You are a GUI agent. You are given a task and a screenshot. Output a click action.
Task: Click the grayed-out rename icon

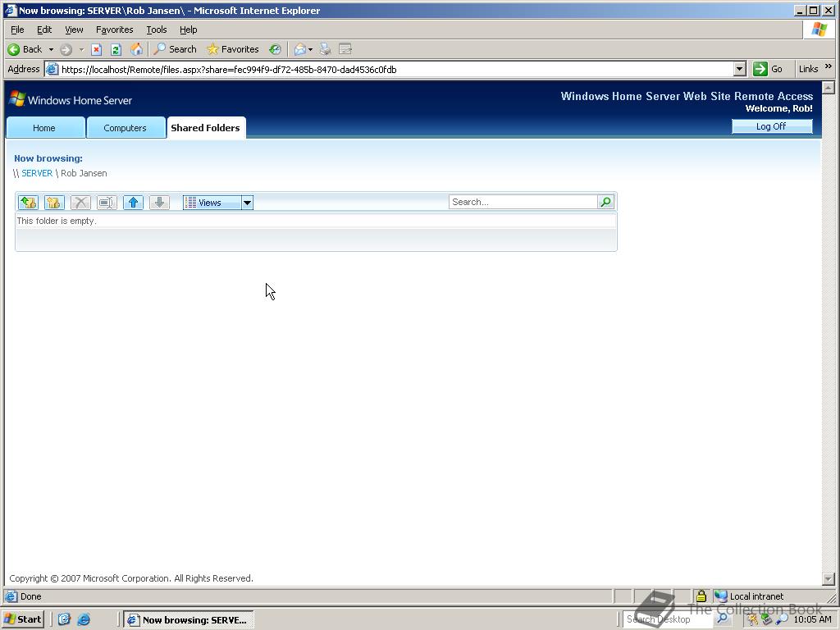[x=107, y=203]
